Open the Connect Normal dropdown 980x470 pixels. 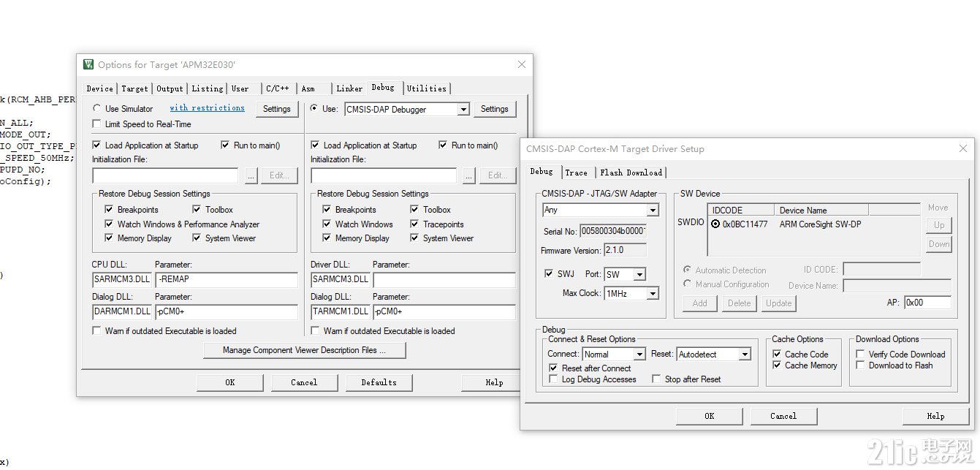pos(639,355)
